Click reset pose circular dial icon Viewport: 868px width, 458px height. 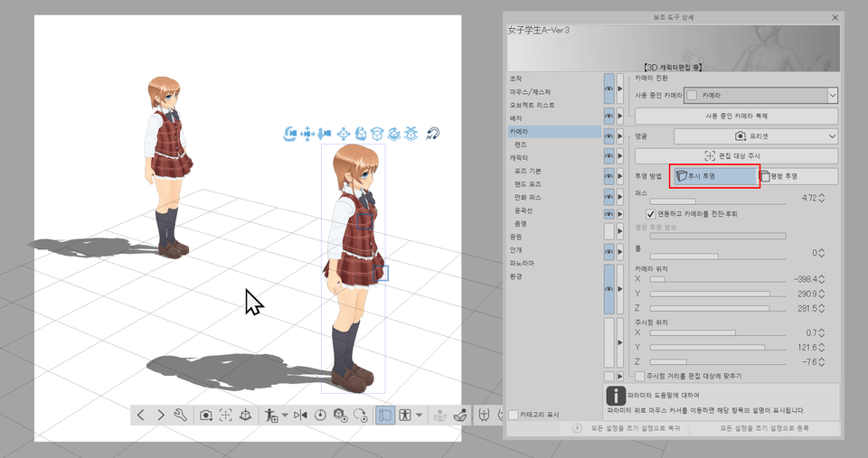pos(320,415)
